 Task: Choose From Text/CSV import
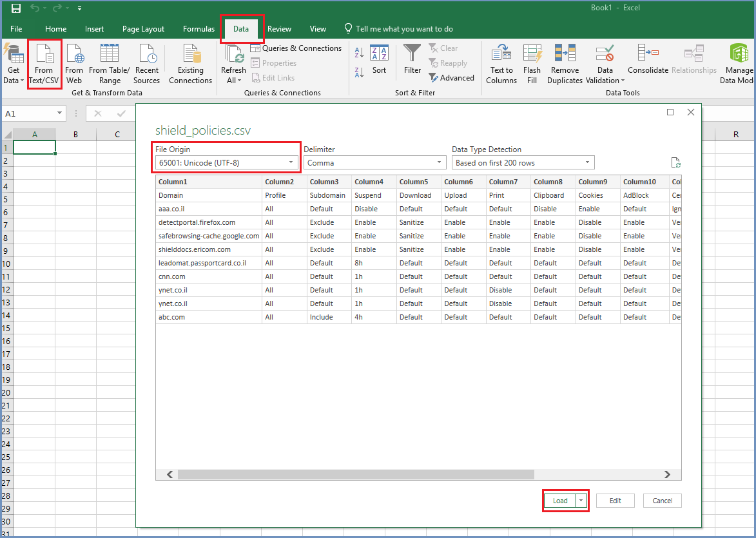(x=44, y=64)
